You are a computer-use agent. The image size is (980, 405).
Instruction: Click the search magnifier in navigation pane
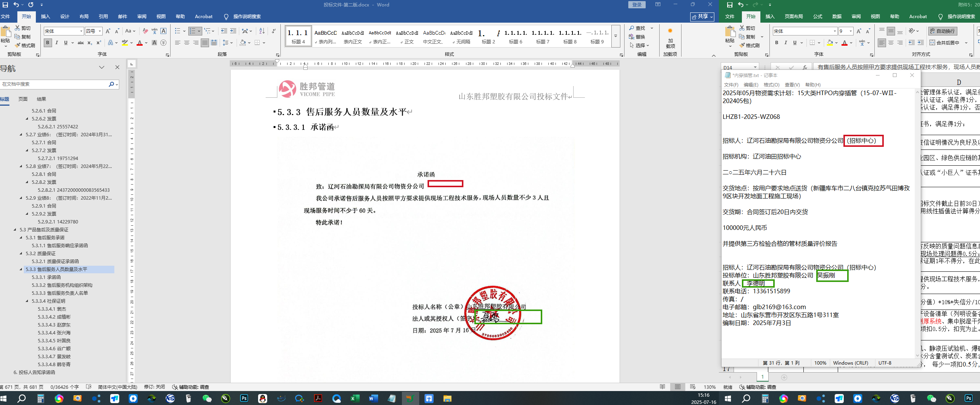tap(111, 84)
